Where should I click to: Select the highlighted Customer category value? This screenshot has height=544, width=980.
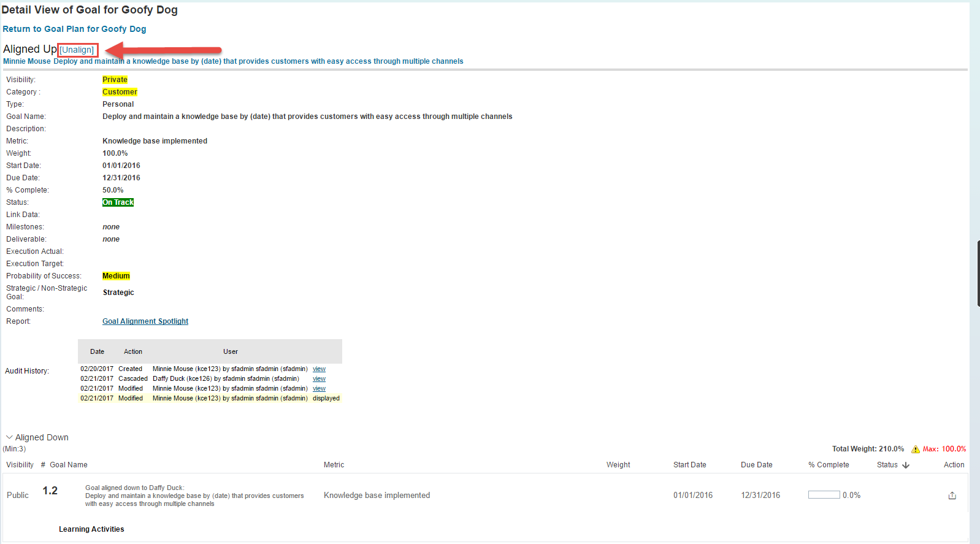pos(120,92)
